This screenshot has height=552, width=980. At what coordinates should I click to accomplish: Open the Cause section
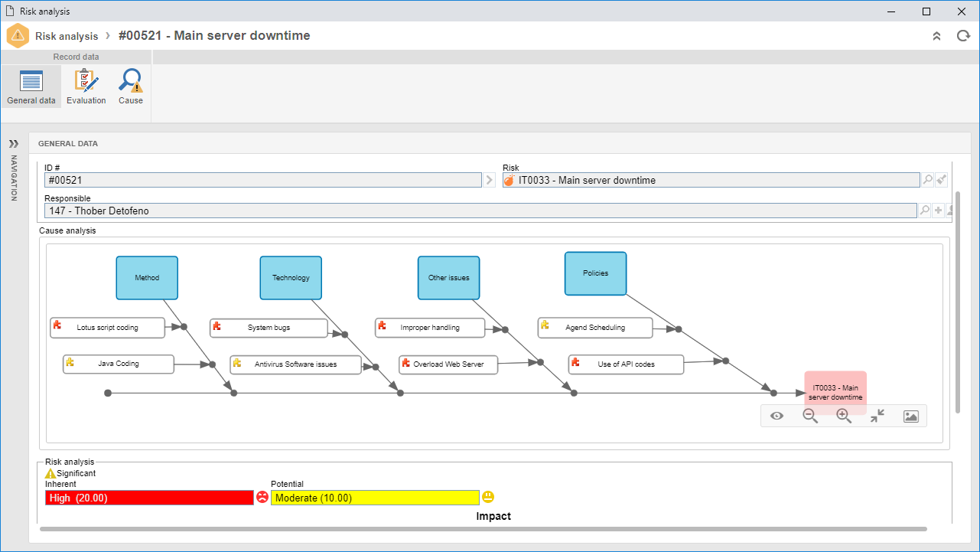[x=131, y=87]
